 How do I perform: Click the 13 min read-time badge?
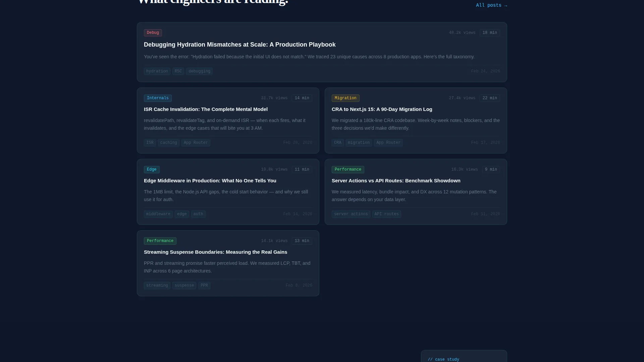(302, 241)
